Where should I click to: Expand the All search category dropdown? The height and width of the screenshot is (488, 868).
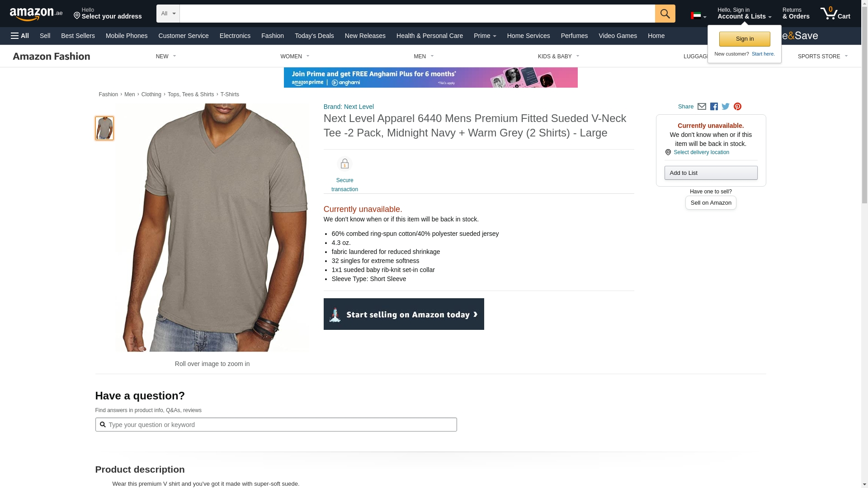coord(168,14)
